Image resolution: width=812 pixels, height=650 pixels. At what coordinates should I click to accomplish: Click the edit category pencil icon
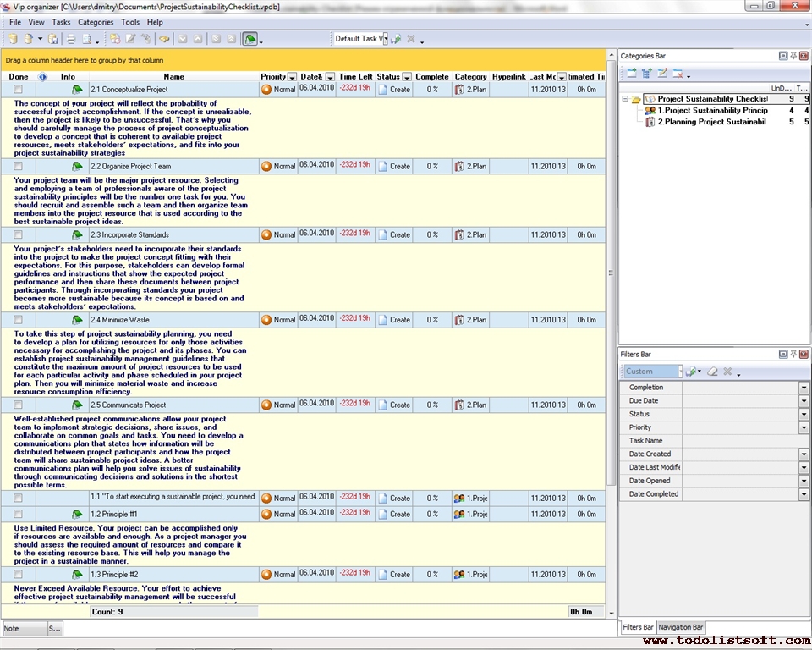tap(662, 74)
